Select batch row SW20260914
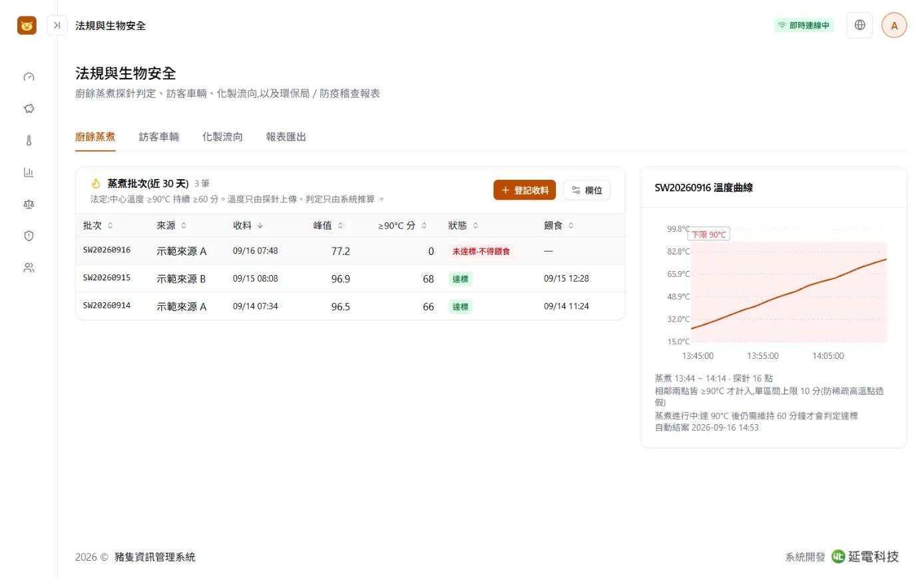This screenshot has width=924, height=578. [350, 306]
